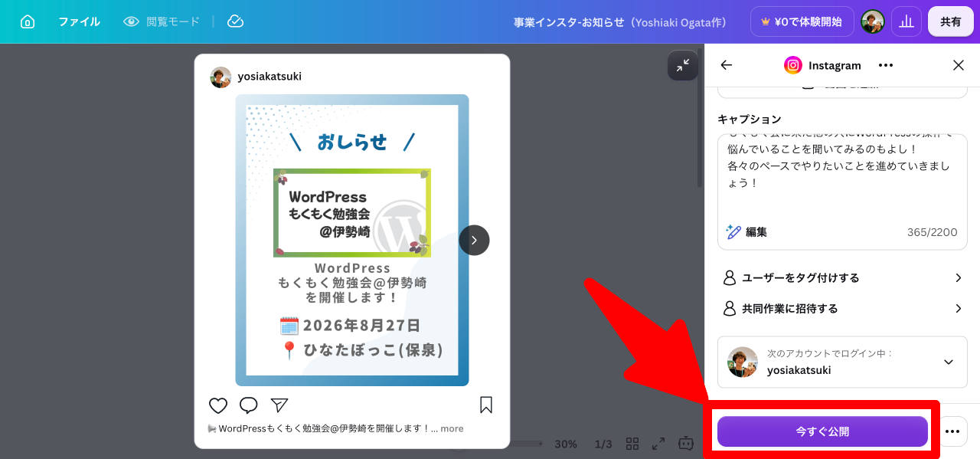The width and height of the screenshot is (980, 459).
Task: Open three-dot options next to Instagram title
Action: [x=886, y=65]
